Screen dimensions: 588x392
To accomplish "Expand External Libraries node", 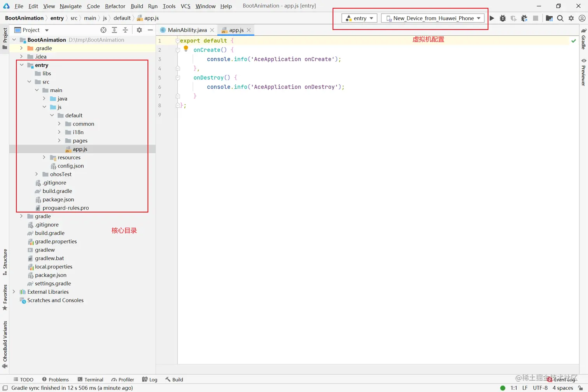I will pos(14,291).
